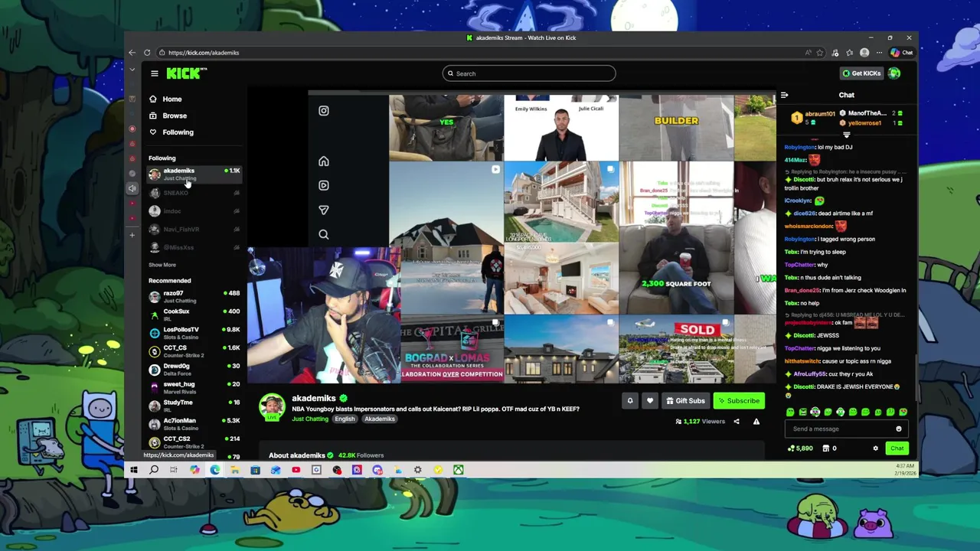Viewport: 980px width, 551px height.
Task: Open recommended channel StudyTme
Action: coord(194,406)
